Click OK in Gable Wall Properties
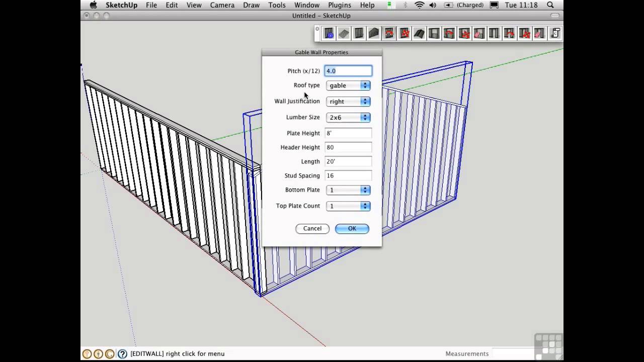The image size is (644, 362). pyautogui.click(x=352, y=229)
